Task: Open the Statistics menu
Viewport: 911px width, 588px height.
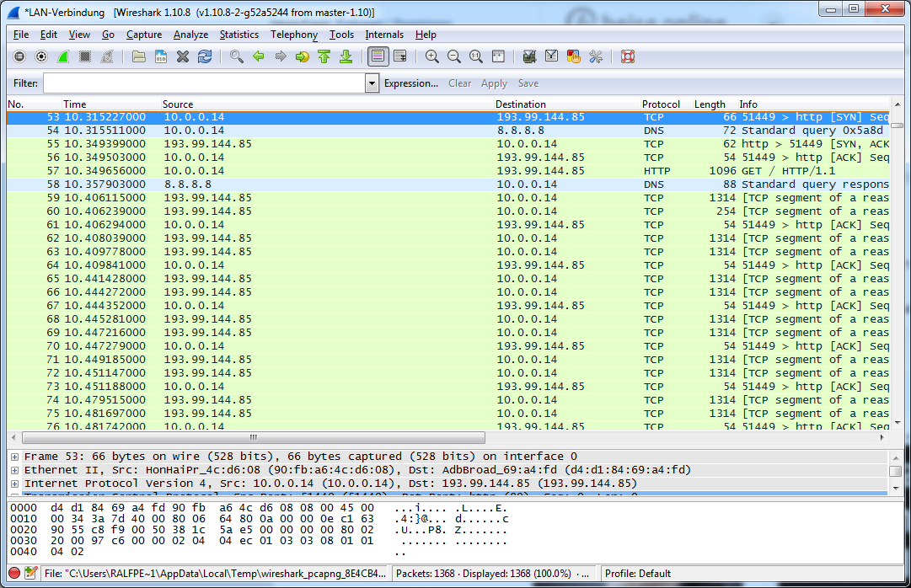Action: (239, 35)
